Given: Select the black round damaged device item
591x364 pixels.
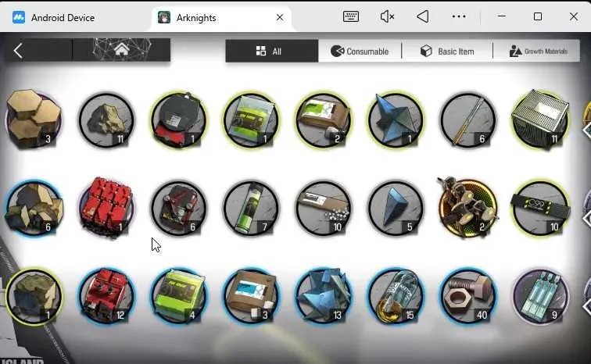Looking at the screenshot, I should (x=179, y=120).
